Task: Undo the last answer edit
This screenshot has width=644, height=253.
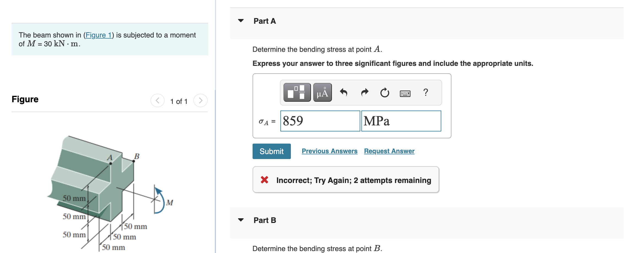Action: tap(343, 92)
